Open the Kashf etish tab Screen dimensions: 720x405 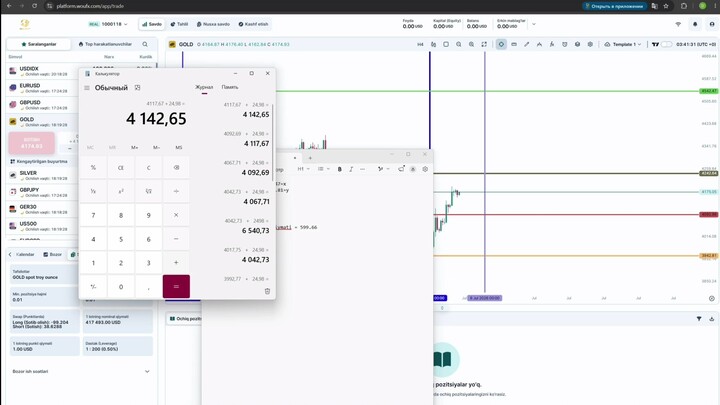pyautogui.click(x=253, y=24)
